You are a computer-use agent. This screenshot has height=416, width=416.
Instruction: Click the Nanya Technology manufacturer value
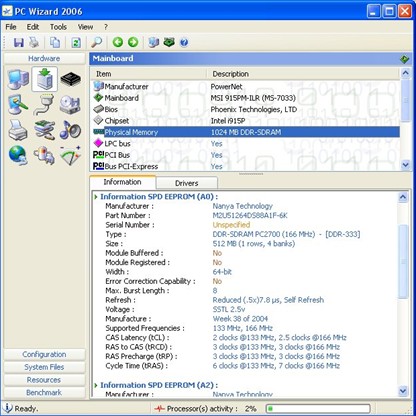coord(242,206)
